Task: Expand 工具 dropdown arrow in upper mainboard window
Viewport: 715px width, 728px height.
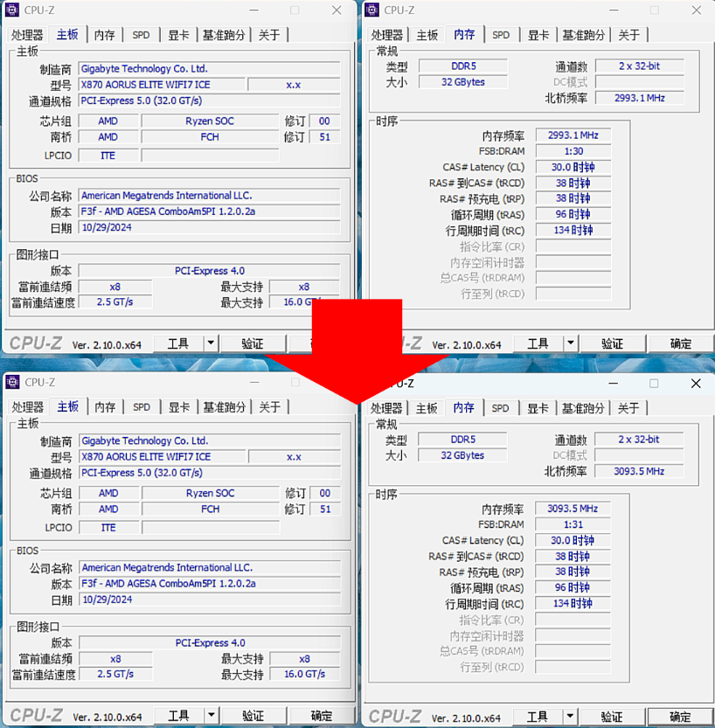Action: pyautogui.click(x=211, y=343)
